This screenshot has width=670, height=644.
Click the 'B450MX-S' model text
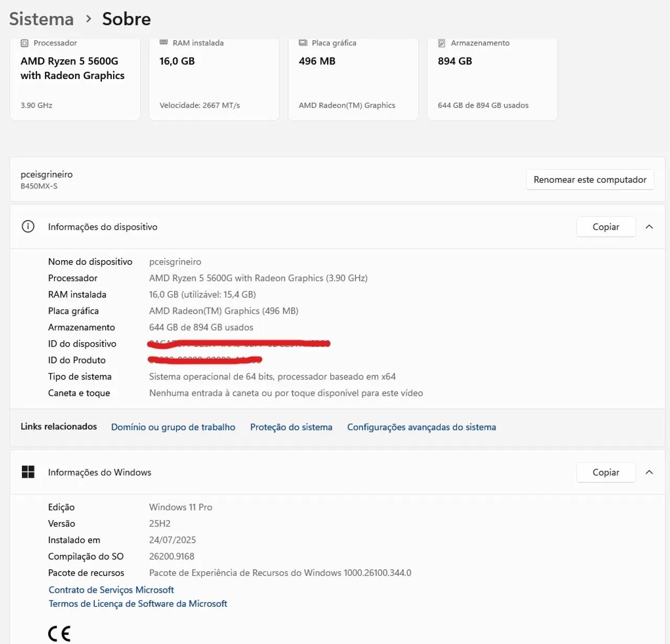click(x=39, y=186)
